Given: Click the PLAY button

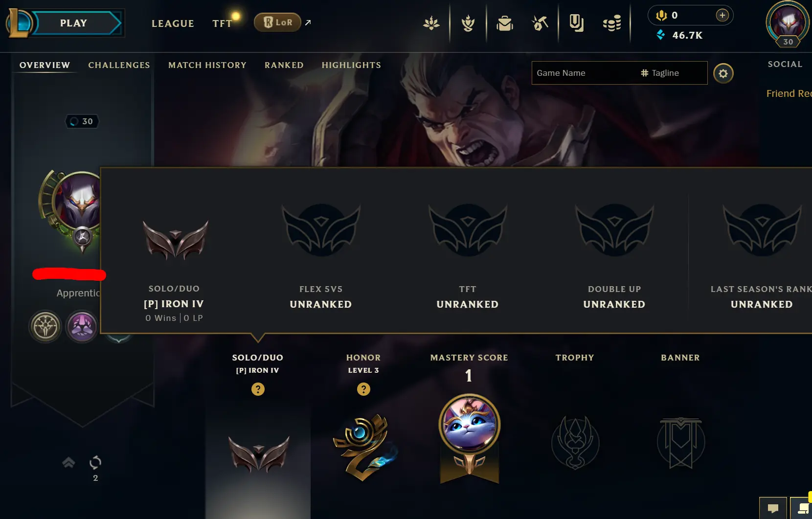Looking at the screenshot, I should coord(73,23).
